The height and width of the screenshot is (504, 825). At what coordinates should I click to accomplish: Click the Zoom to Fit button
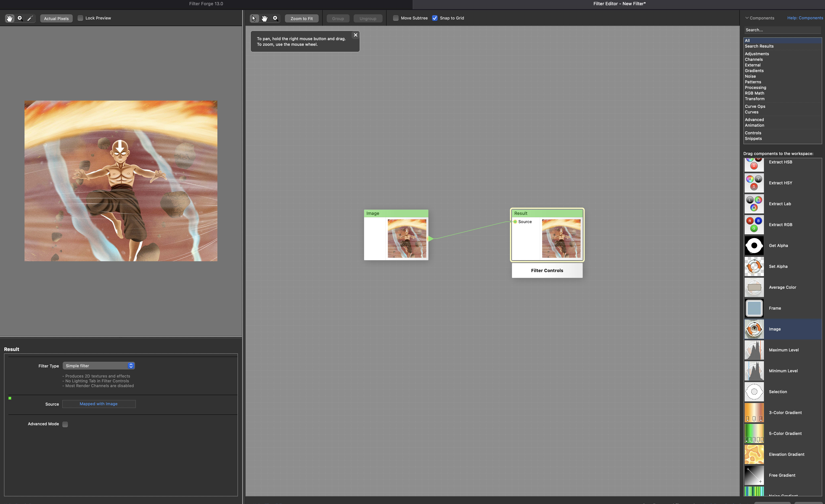coord(302,18)
